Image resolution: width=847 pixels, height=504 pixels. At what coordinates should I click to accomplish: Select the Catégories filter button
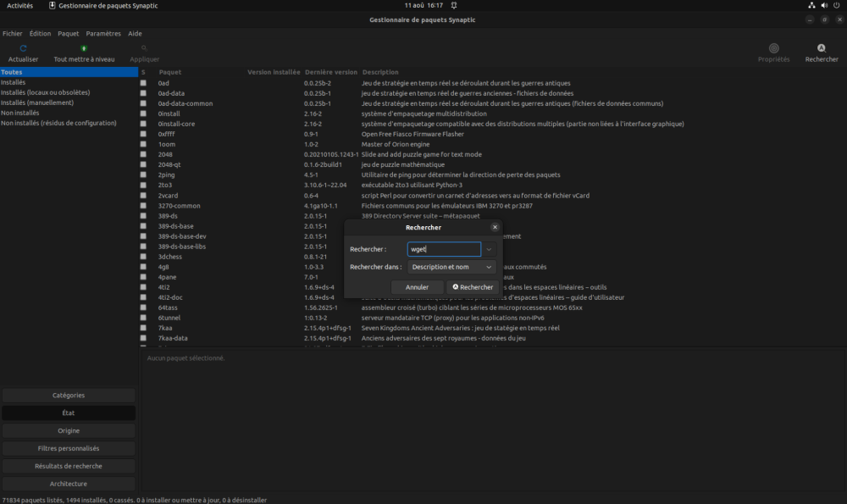(69, 396)
